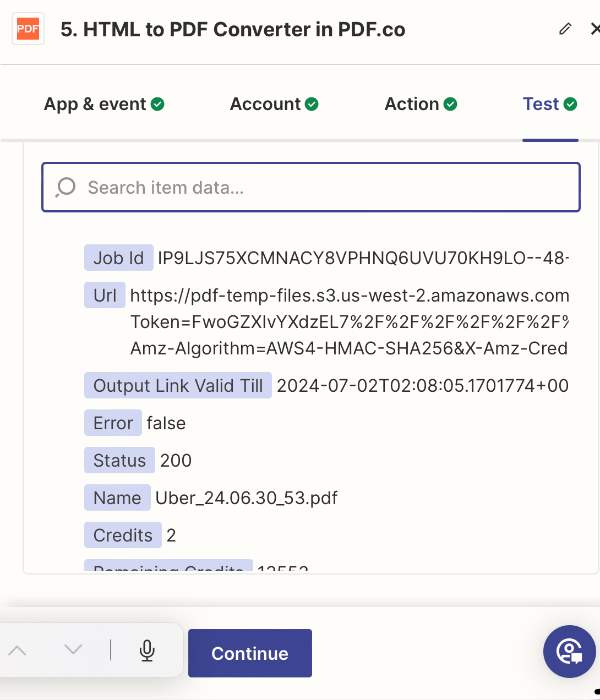Click the error value false

[x=166, y=423]
